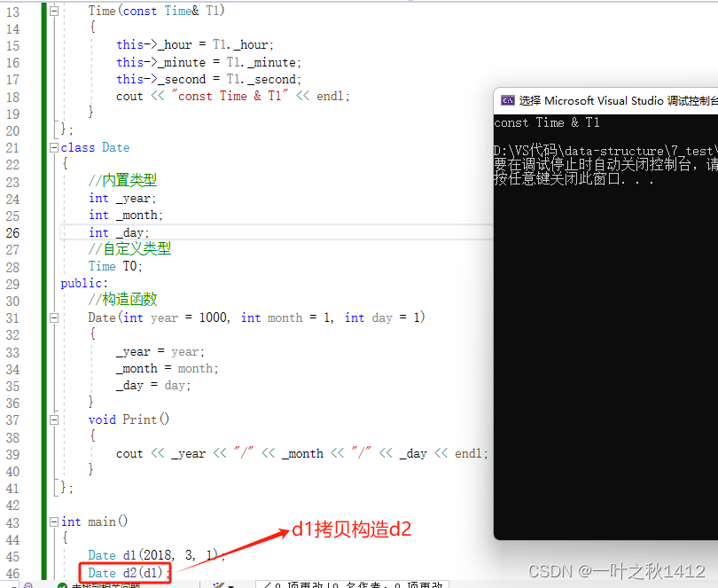Click the //构造函数 comment
Image resolution: width=718 pixels, height=588 pixels.
pyautogui.click(x=122, y=299)
